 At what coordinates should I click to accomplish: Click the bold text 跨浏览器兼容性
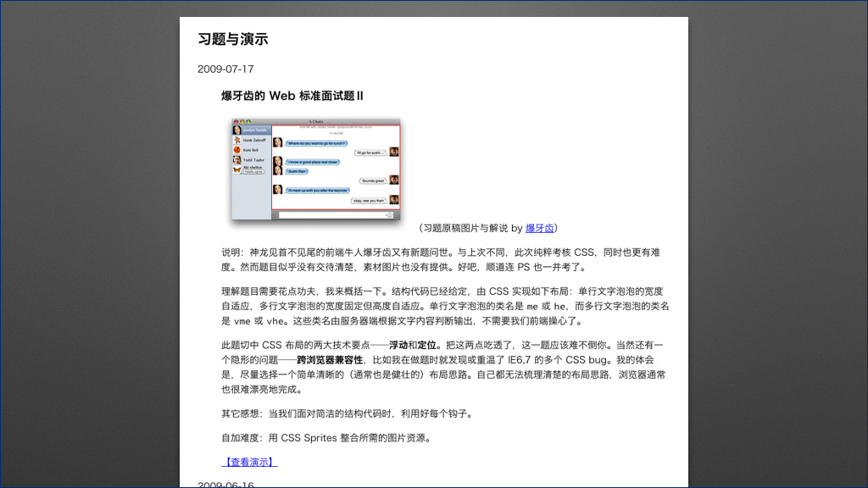pos(330,360)
